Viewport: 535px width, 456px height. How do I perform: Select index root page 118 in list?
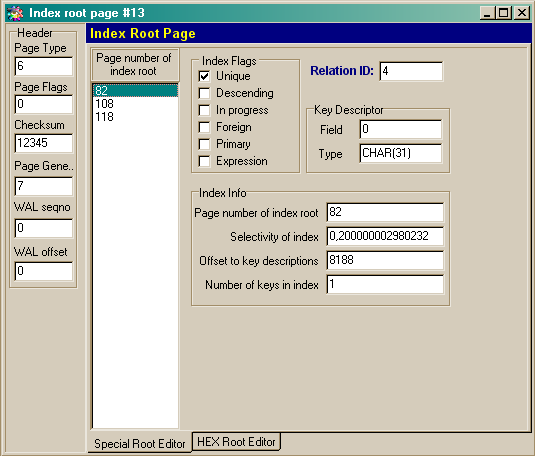[x=135, y=117]
